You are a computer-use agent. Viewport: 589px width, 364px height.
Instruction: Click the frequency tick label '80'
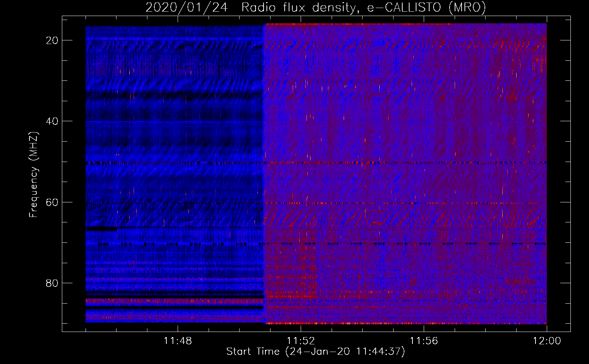coord(52,283)
